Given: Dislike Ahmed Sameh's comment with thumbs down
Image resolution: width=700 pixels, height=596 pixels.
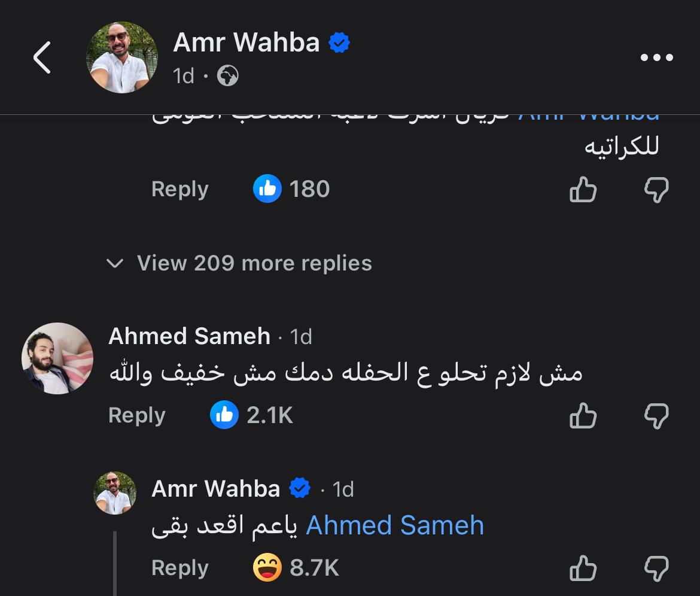Looking at the screenshot, I should coord(658,415).
